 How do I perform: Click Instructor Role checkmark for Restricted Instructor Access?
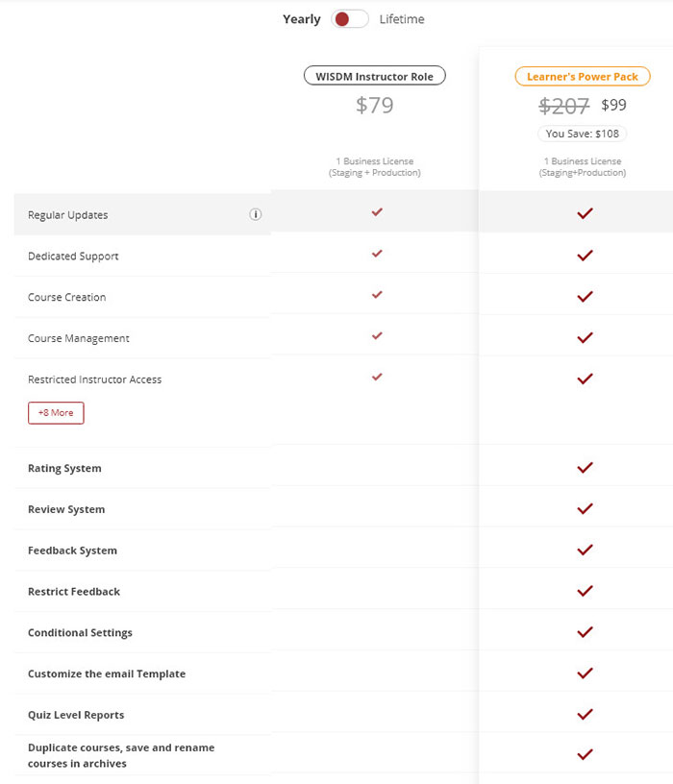(377, 377)
